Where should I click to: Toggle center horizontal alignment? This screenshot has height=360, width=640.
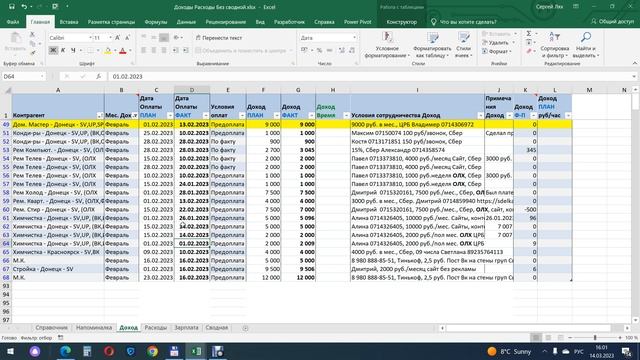153,50
